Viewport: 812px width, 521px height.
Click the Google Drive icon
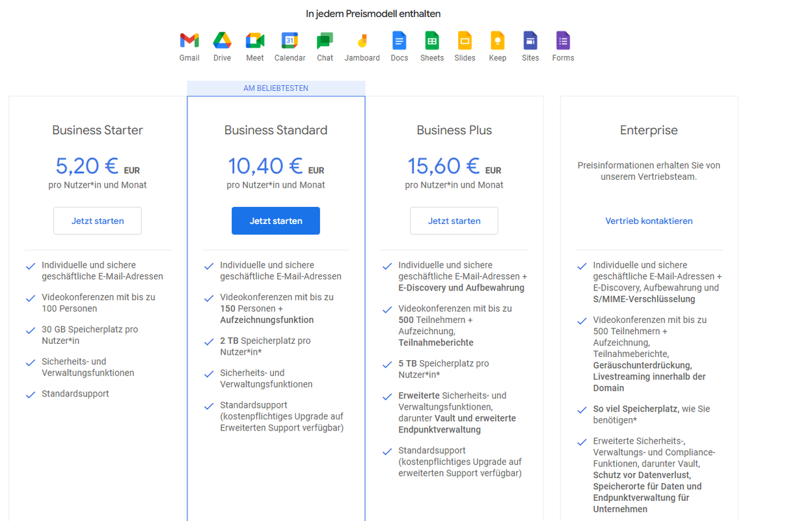coord(223,40)
